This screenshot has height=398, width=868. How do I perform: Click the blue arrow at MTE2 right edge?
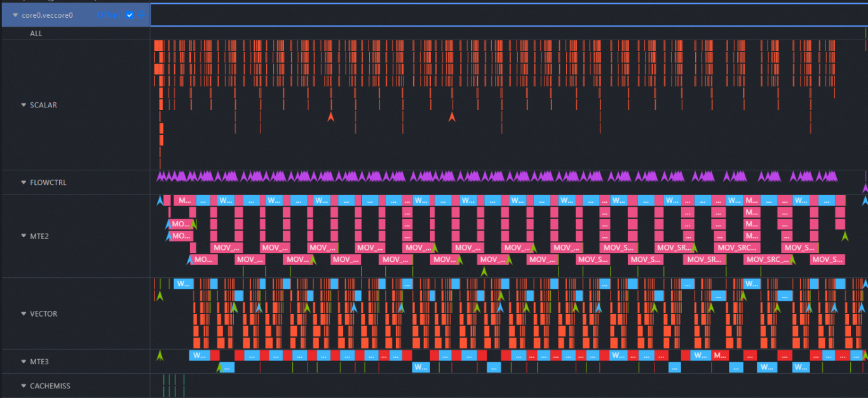pos(864,201)
